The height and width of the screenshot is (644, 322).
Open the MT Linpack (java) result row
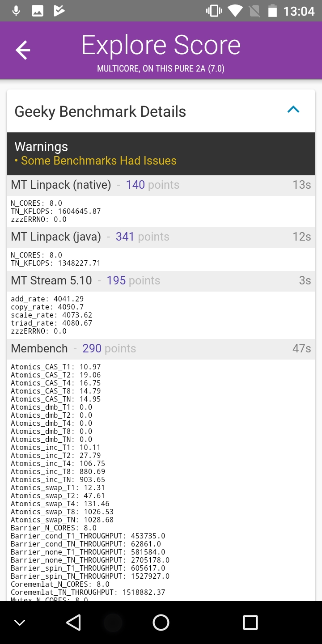pyautogui.click(x=161, y=237)
